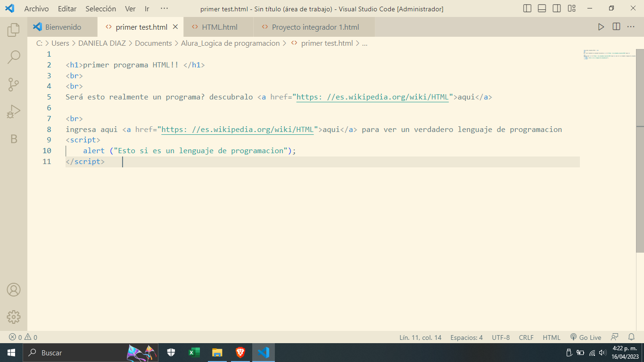Change line ending via CRLF status item
Image resolution: width=644 pixels, height=362 pixels.
(526, 337)
